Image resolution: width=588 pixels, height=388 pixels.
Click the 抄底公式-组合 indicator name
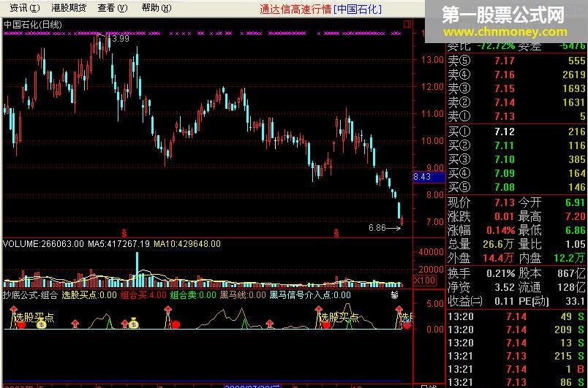tap(31, 295)
